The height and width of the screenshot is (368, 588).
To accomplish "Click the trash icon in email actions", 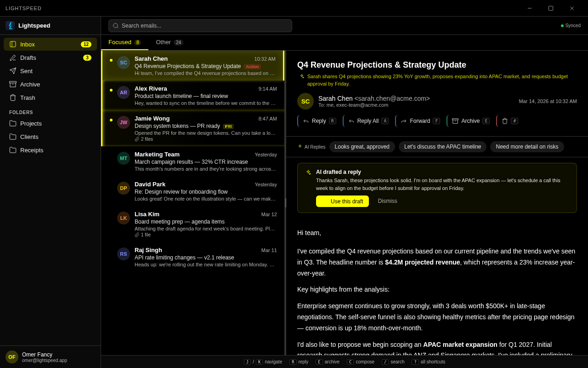I will pyautogui.click(x=505, y=121).
